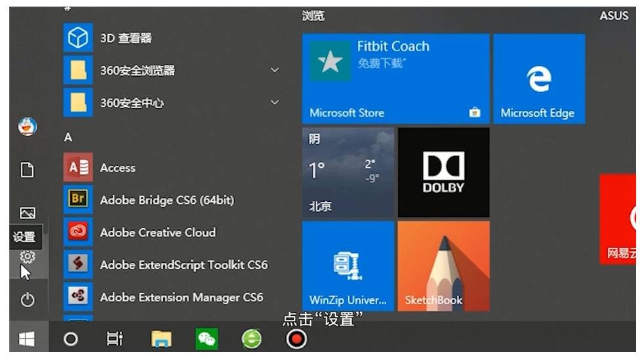The image size is (644, 358).
Task: Click the user account avatar
Action: (27, 127)
